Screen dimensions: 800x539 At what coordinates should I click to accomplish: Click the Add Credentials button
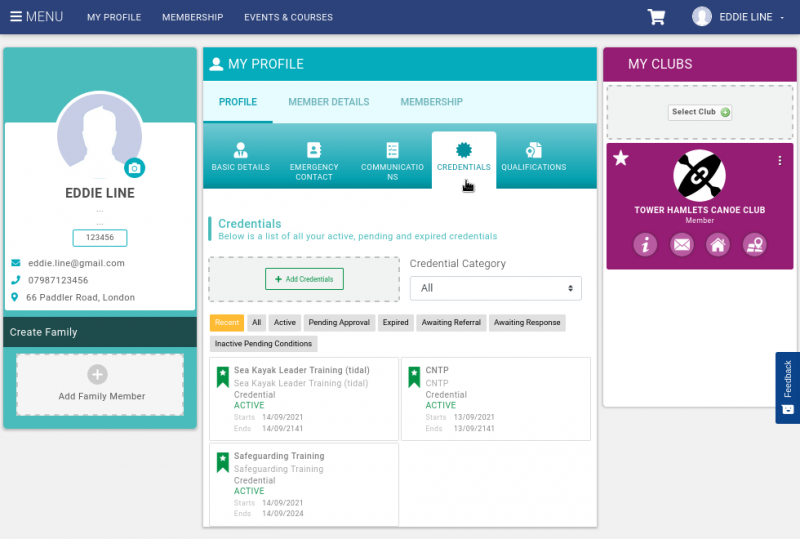(x=304, y=279)
